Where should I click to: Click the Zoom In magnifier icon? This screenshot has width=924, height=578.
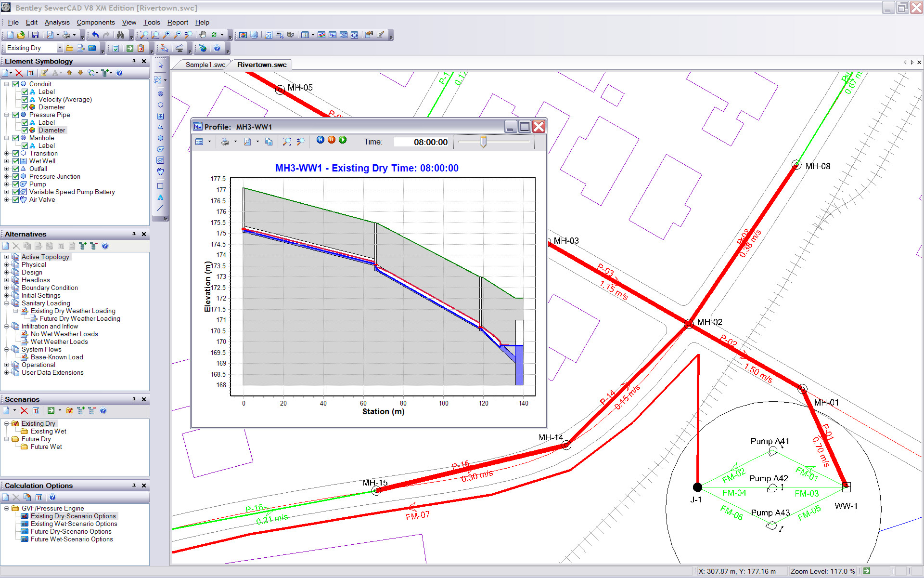click(167, 35)
